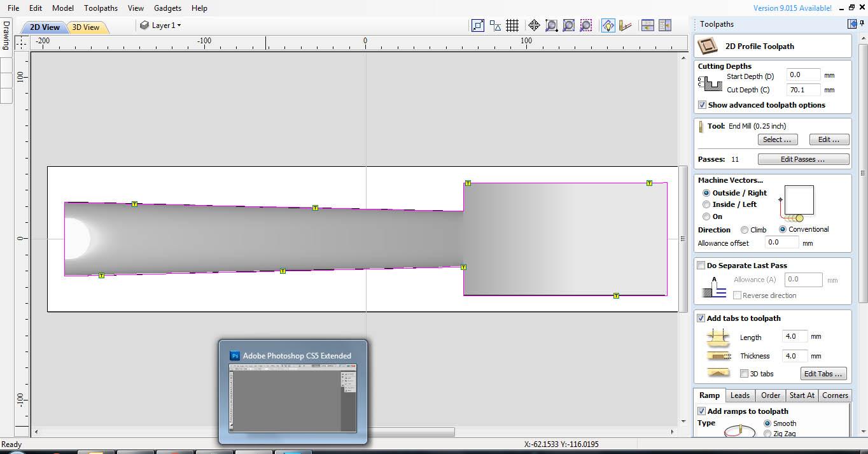The height and width of the screenshot is (454, 868).
Task: Select the On machine vectors option
Action: [x=706, y=216]
